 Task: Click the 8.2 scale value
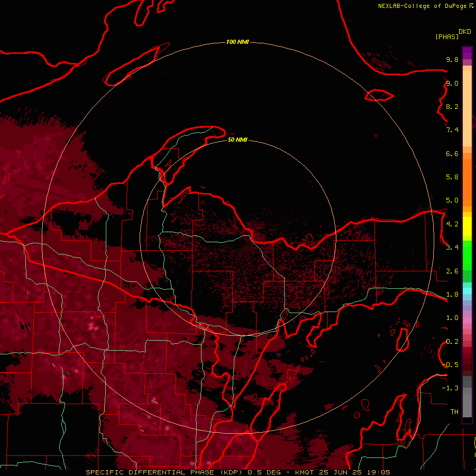tap(452, 106)
